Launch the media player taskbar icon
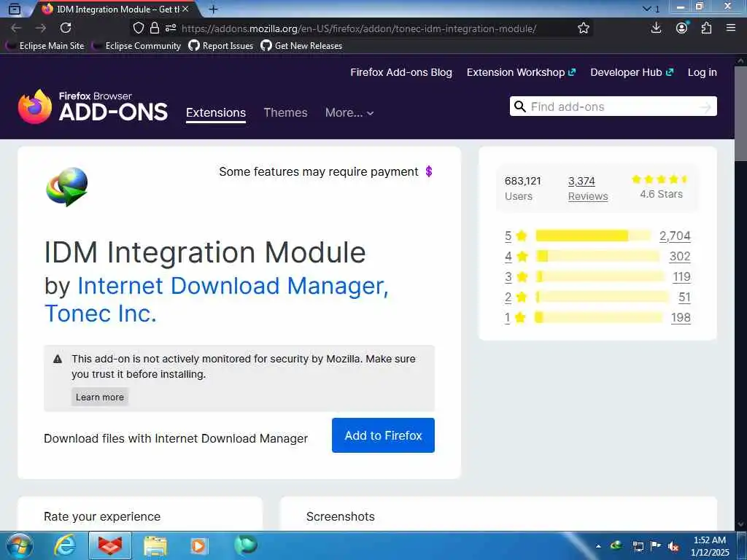 pos(199,545)
